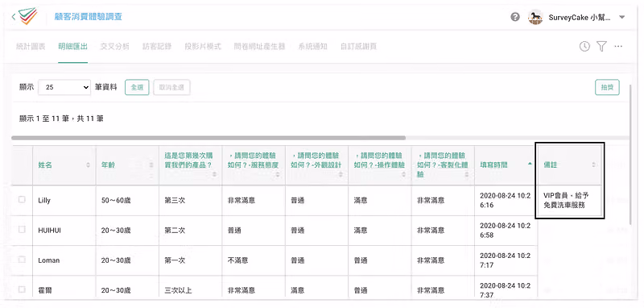Click the 全選 button
The image size is (644, 308).
[x=137, y=87]
